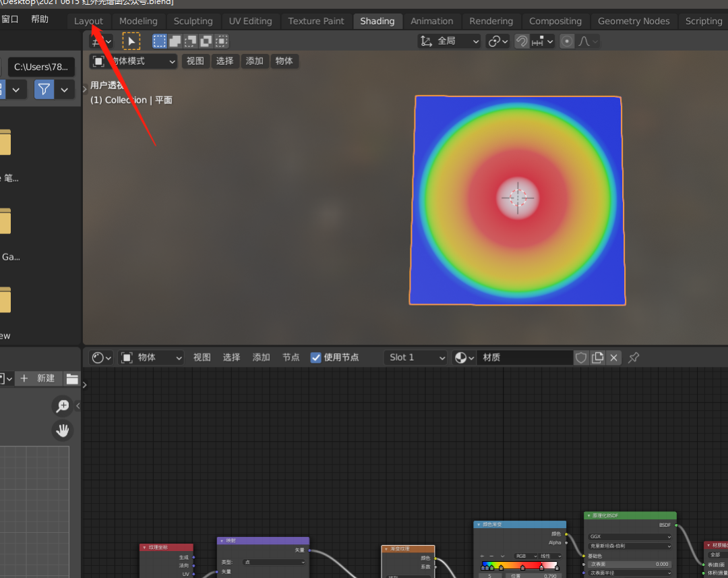Image resolution: width=728 pixels, height=578 pixels.
Task: Open transform orientation 全局 dropdown
Action: click(x=450, y=41)
